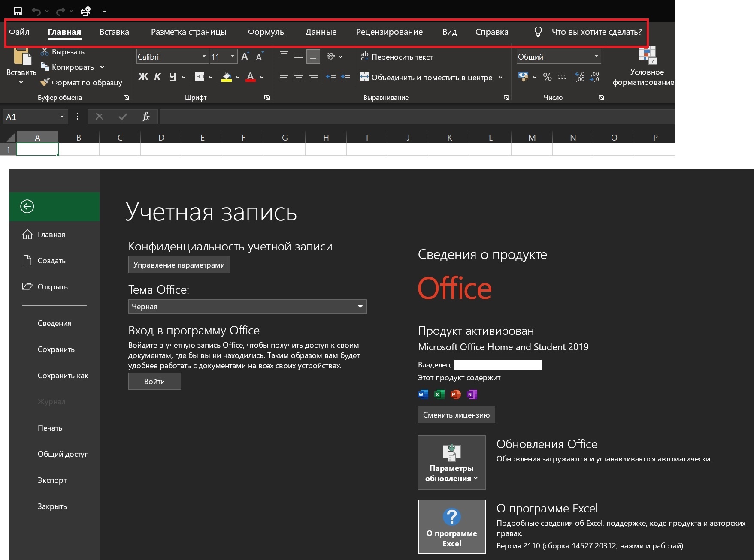Toggle italic (К) formatting
Image resolution: width=754 pixels, height=560 pixels.
point(157,77)
